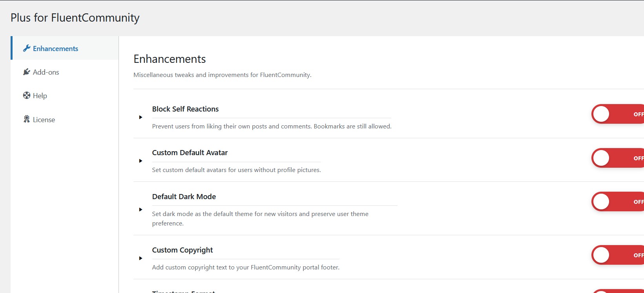The image size is (644, 293).
Task: Click the Block Self Reactions title
Action: 185,109
